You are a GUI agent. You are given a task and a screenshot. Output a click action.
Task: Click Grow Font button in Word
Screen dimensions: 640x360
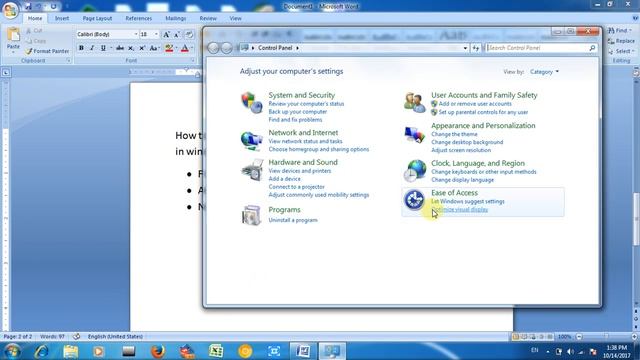pos(166,35)
